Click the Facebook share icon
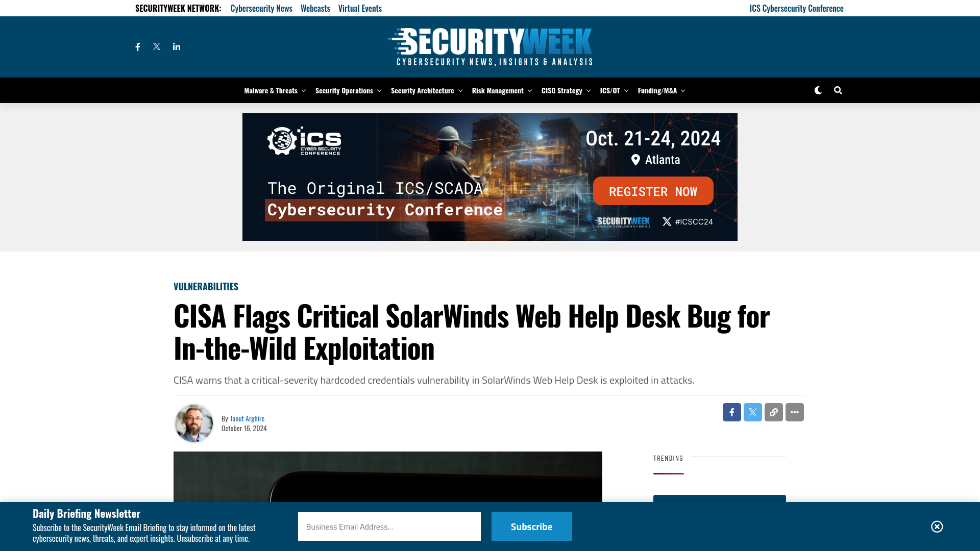980x551 pixels. point(731,412)
